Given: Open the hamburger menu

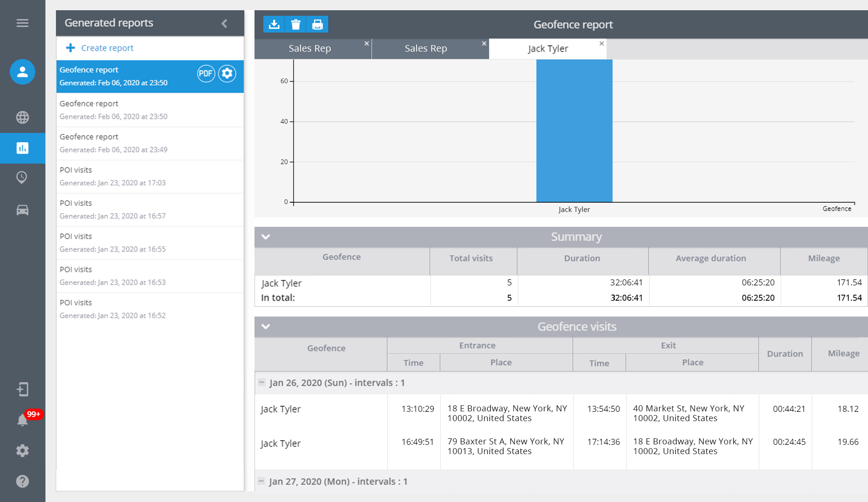Looking at the screenshot, I should 22,23.
